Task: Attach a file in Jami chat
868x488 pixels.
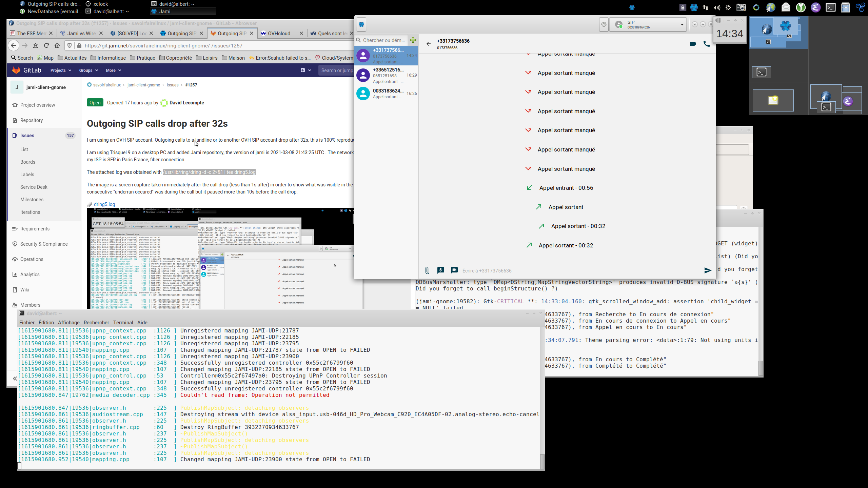Action: pos(427,270)
